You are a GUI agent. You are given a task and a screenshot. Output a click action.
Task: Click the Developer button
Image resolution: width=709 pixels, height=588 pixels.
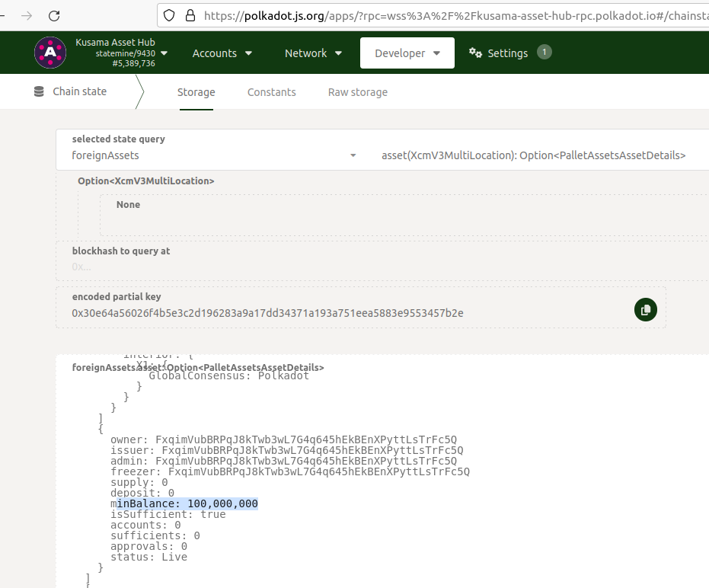407,53
